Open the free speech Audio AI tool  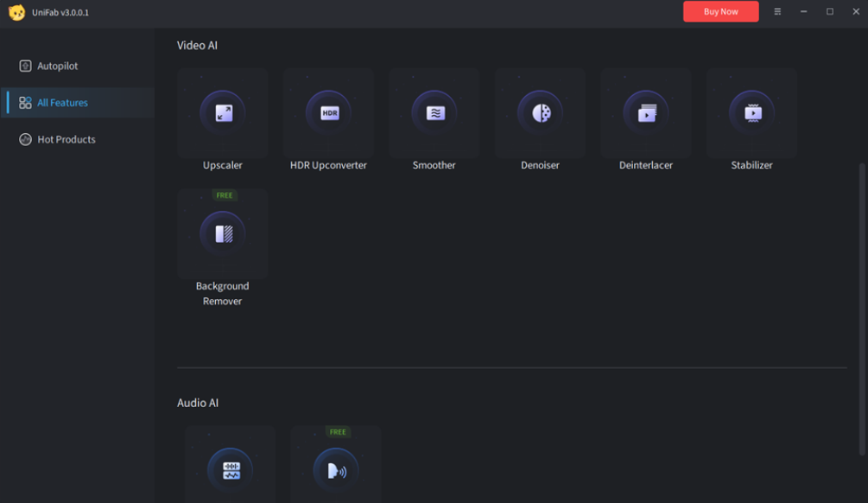click(x=336, y=468)
